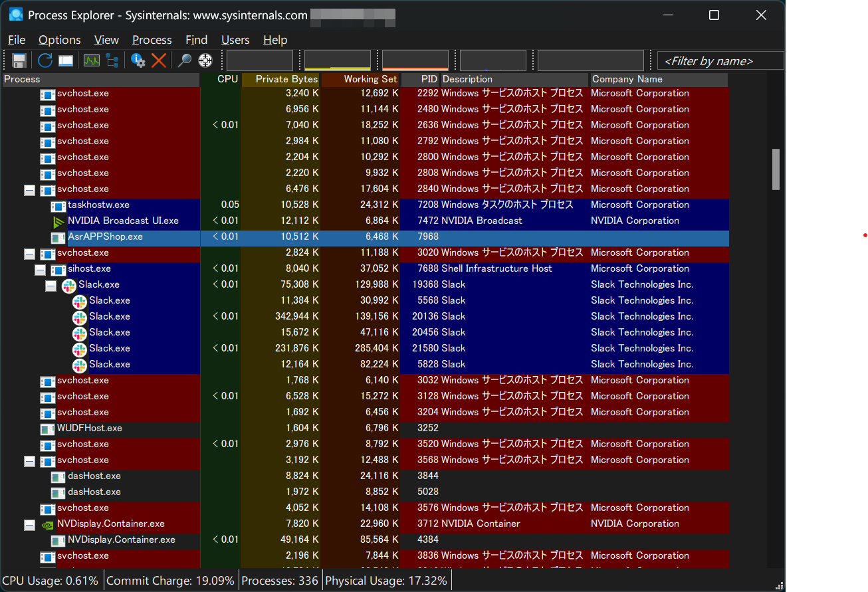Click the taskhostw.exe process icon
The width and height of the screenshot is (868, 592).
[58, 206]
